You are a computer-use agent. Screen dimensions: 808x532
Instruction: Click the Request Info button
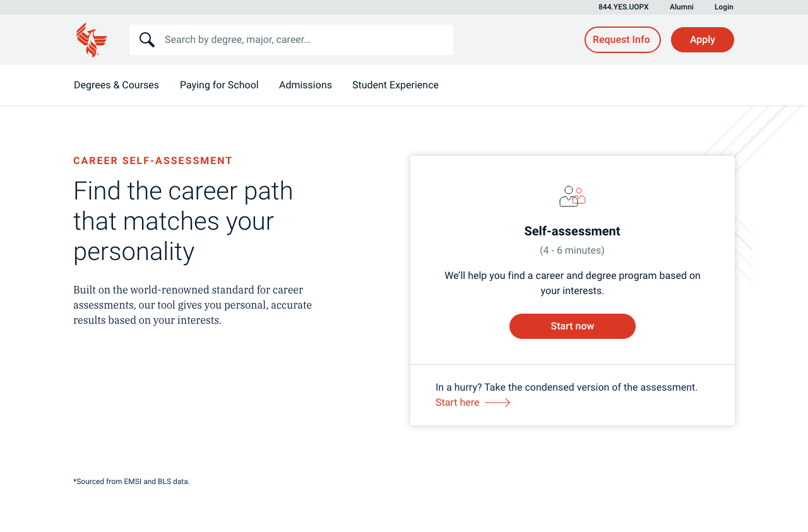622,40
